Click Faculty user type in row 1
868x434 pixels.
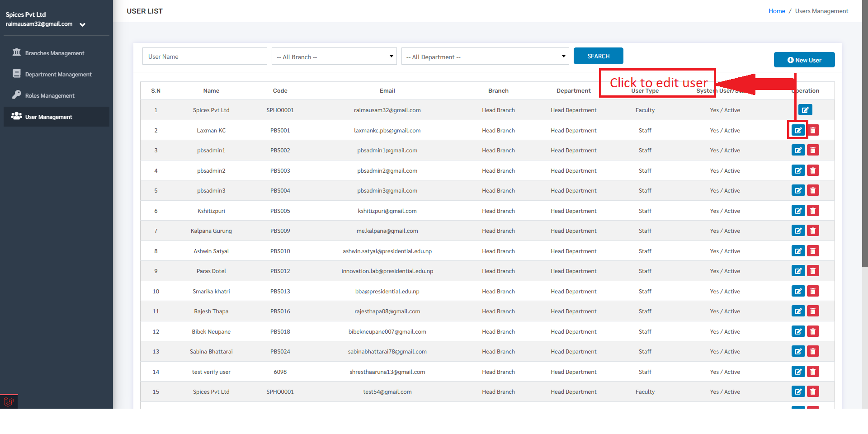[x=645, y=110]
